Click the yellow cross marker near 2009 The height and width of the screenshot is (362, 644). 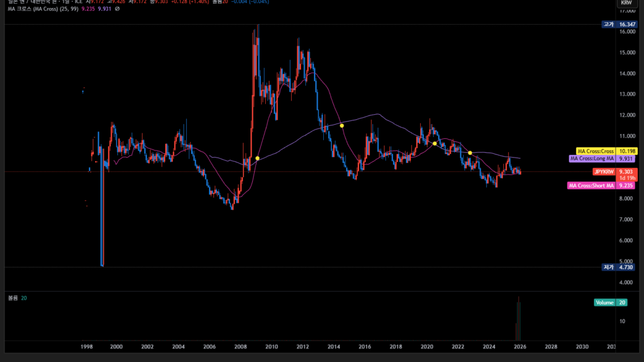[x=257, y=158]
